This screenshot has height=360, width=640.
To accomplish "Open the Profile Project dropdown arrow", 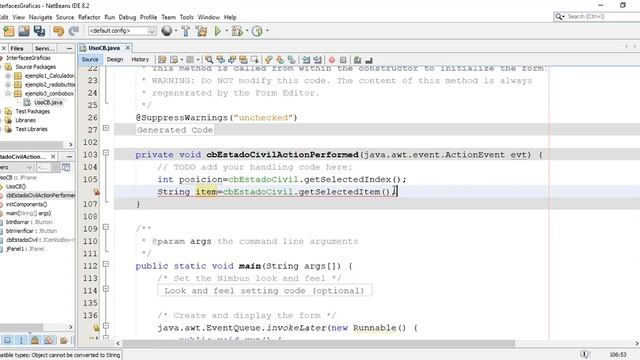I will 267,31.
